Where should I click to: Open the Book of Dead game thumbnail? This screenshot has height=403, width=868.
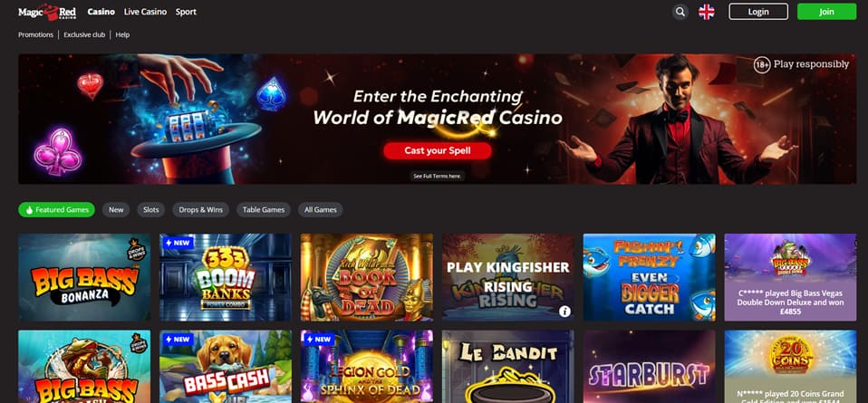(367, 277)
